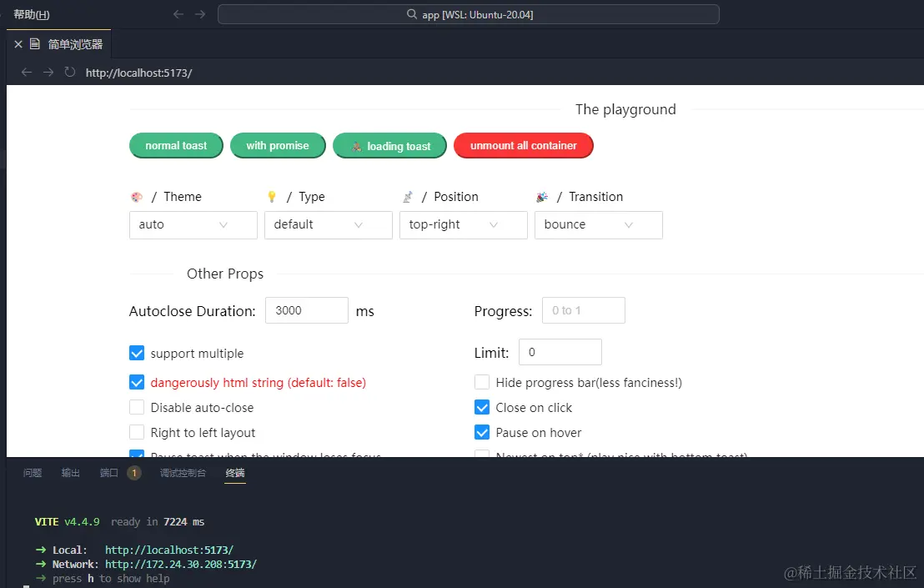Go back with the title bar left arrow
Viewport: 924px width, 588px height.
(178, 14)
